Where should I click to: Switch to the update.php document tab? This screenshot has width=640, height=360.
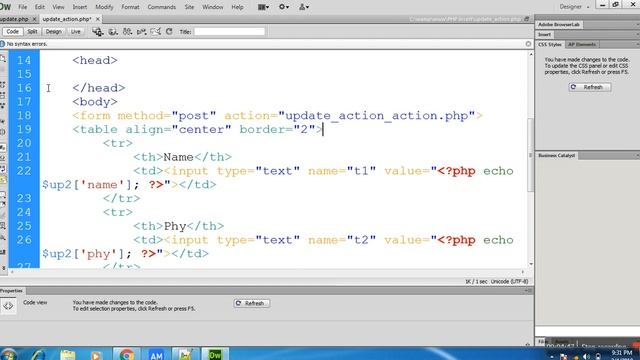tap(15, 19)
